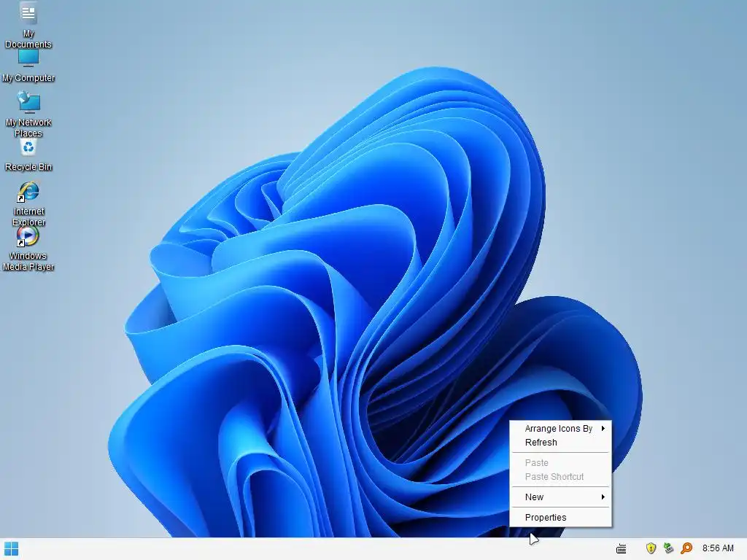
Task: Click the "Recycle Bin" label text
Action: [x=28, y=167]
